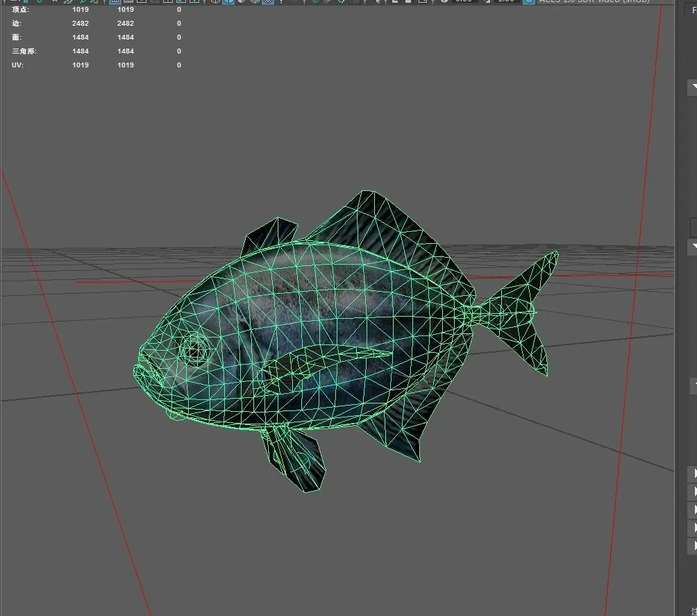Image resolution: width=697 pixels, height=616 pixels.
Task: Click the 边 (edges) label in the poly count HUD
Action: coord(17,23)
